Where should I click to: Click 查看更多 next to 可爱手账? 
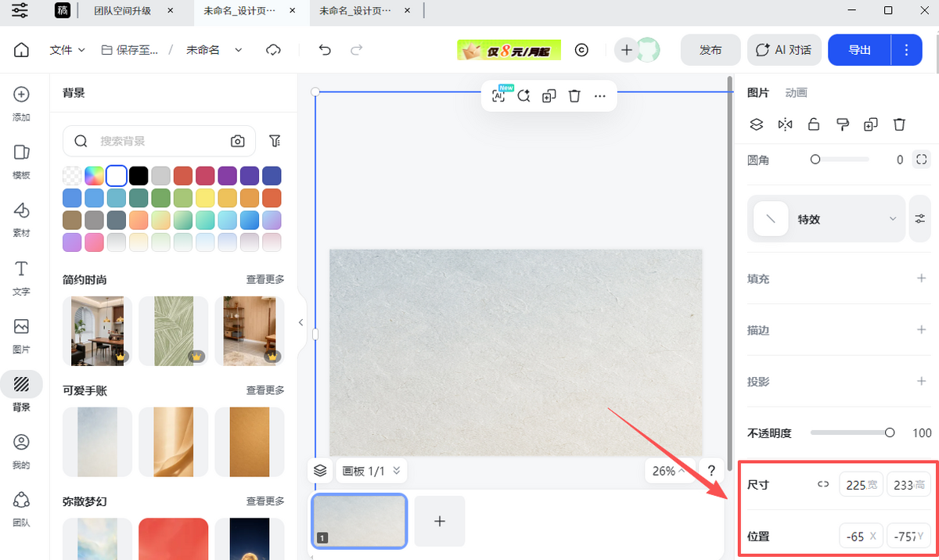(265, 390)
